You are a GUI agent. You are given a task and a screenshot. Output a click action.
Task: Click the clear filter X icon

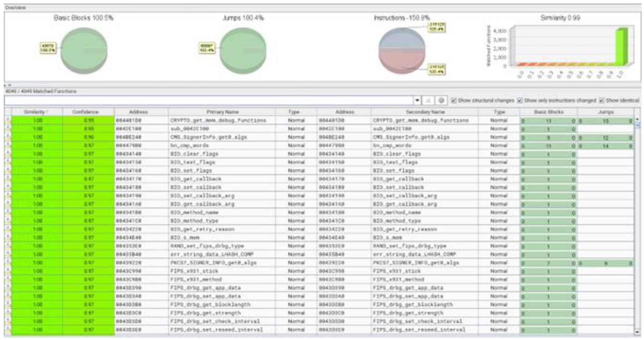point(428,101)
